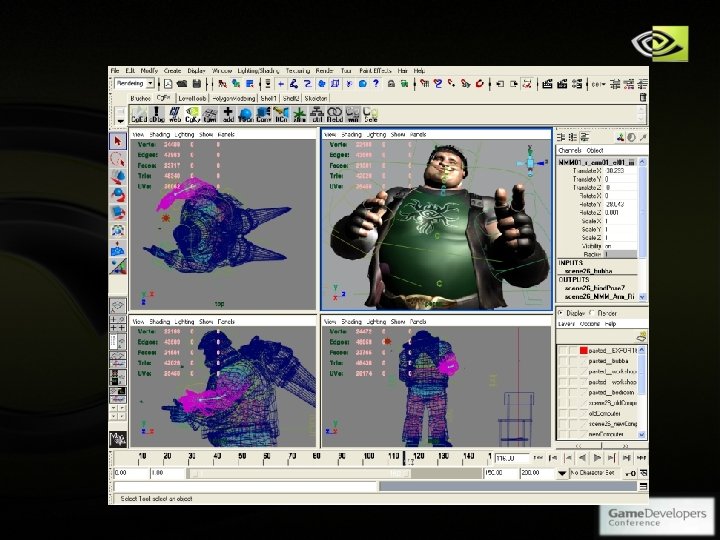Click the Sele lightbulb shelf icon

coord(371,114)
